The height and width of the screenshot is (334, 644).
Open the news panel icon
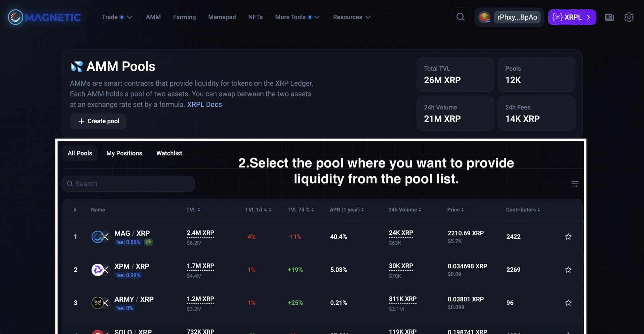point(609,17)
